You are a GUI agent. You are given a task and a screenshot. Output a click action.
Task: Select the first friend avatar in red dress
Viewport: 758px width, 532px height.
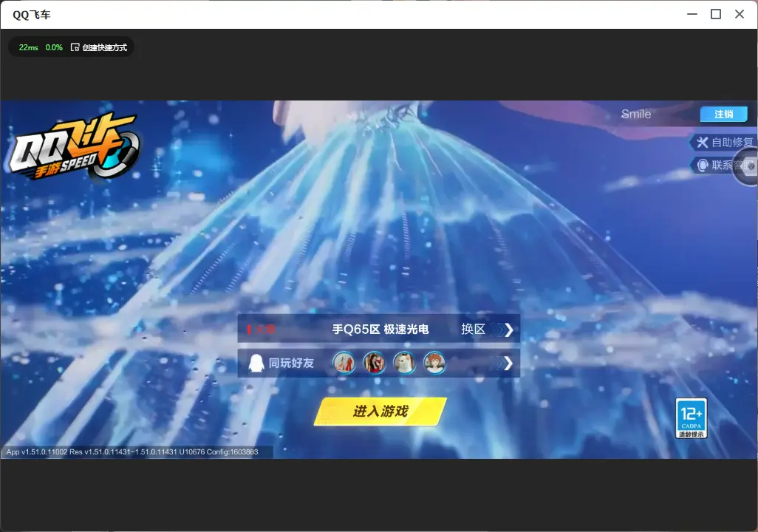click(344, 363)
